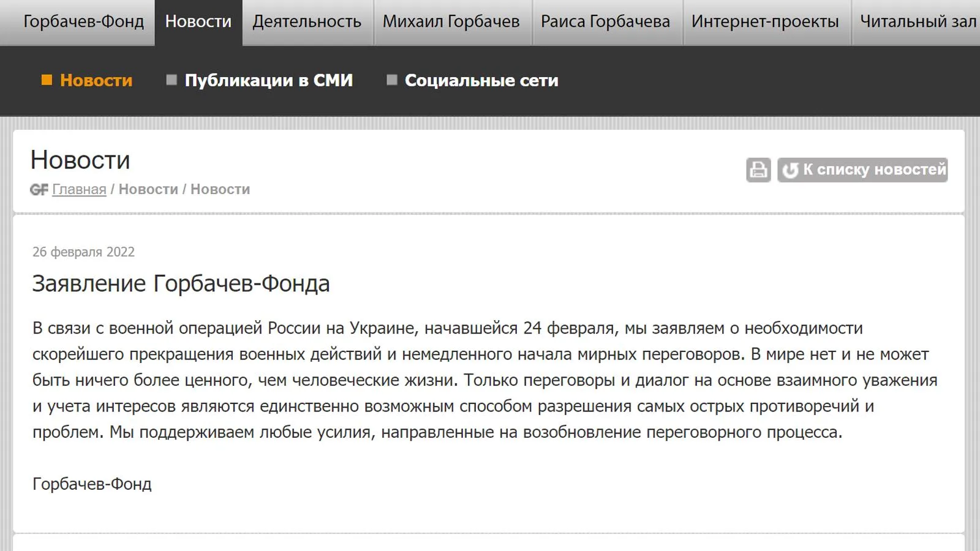Return via К списку новостей button
The image size is (980, 551).
pos(863,170)
